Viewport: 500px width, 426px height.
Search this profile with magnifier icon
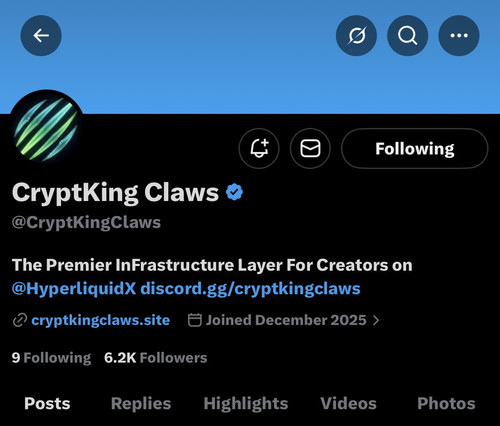click(408, 35)
